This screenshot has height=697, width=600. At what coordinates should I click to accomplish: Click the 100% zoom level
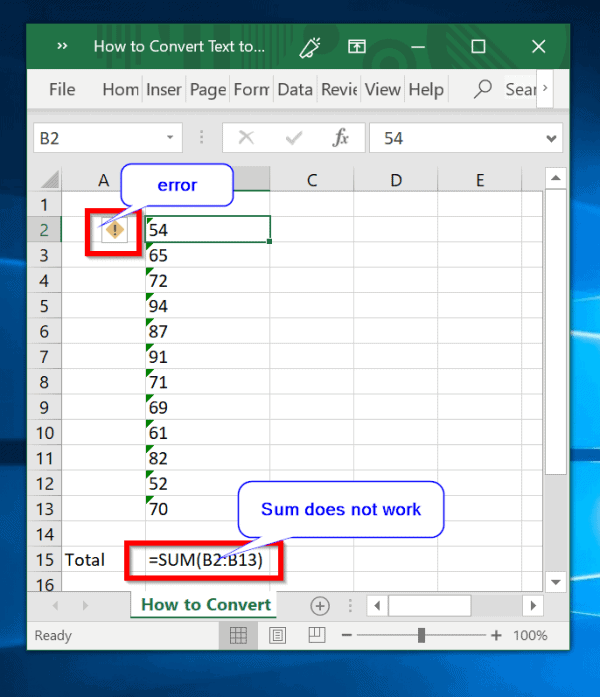(530, 635)
